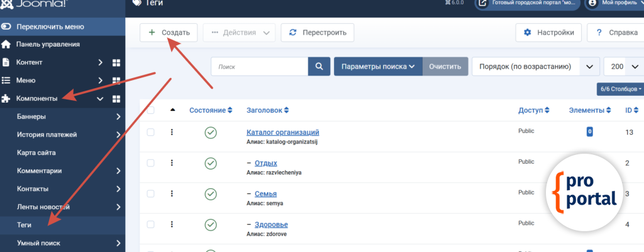Check the box for Каталог организаций row
This screenshot has width=644, height=252.
[x=150, y=132]
